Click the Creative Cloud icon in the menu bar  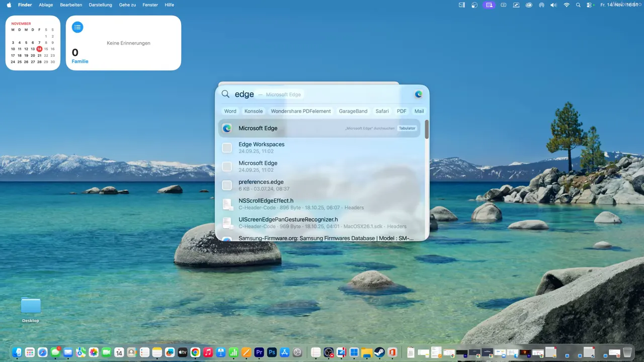tap(529, 5)
